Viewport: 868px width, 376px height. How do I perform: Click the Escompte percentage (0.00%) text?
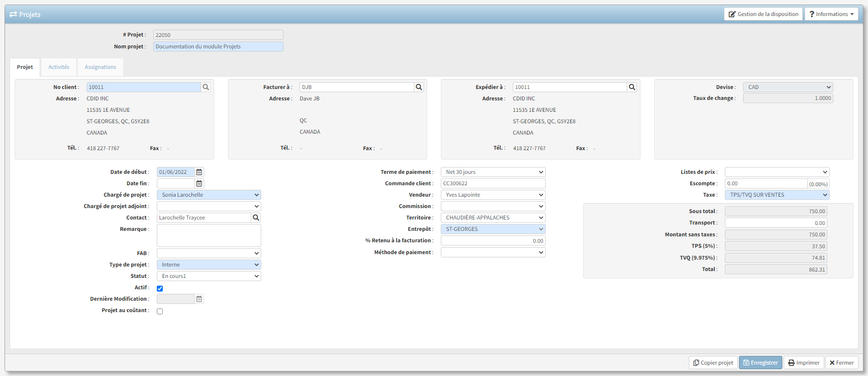coord(818,184)
